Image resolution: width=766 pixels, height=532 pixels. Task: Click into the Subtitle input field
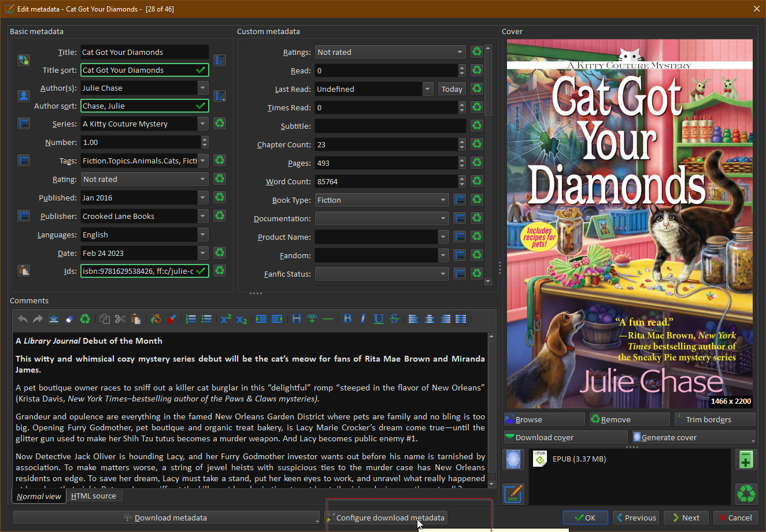pyautogui.click(x=391, y=126)
